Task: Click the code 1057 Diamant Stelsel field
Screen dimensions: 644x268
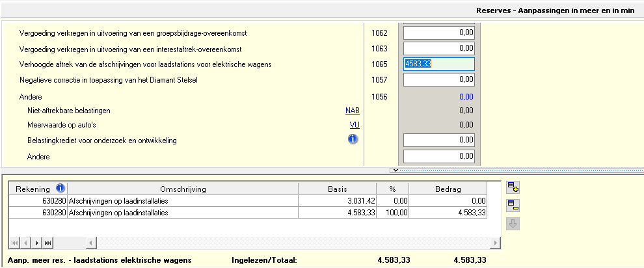Action: point(439,80)
